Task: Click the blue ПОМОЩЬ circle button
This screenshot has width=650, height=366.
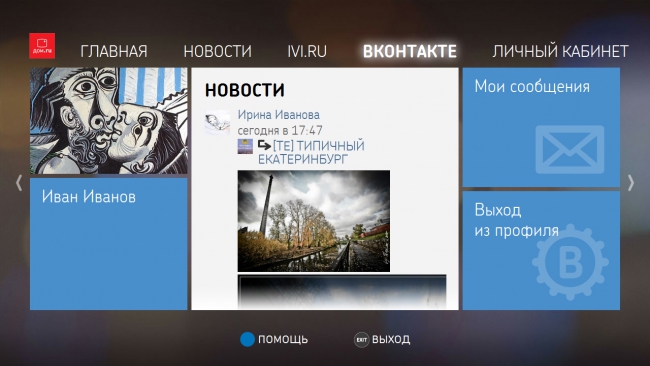Action: pyautogui.click(x=247, y=339)
